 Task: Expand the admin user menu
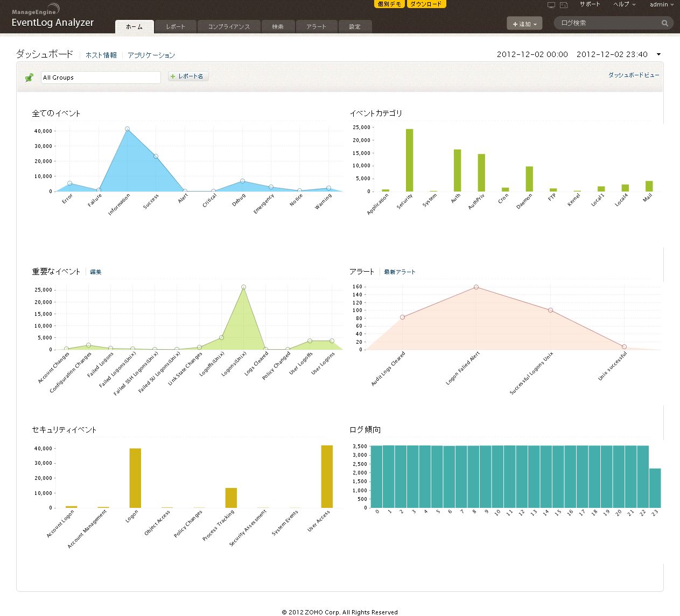click(x=661, y=4)
